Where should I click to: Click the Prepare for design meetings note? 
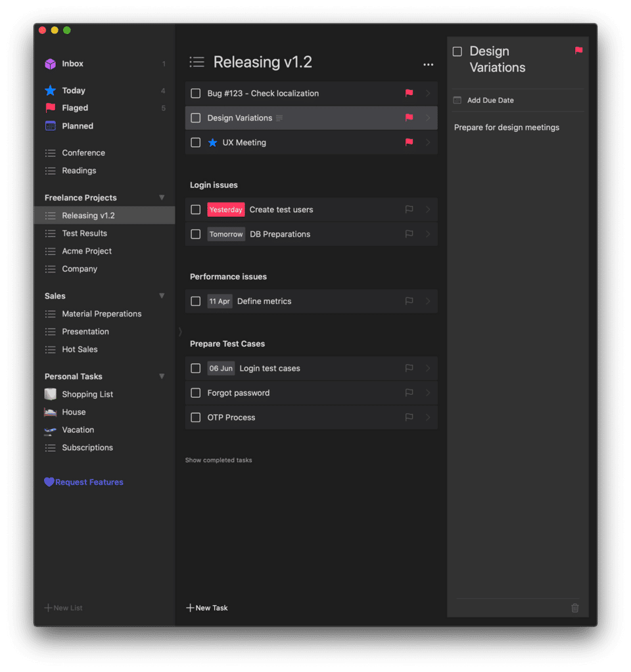[507, 127]
